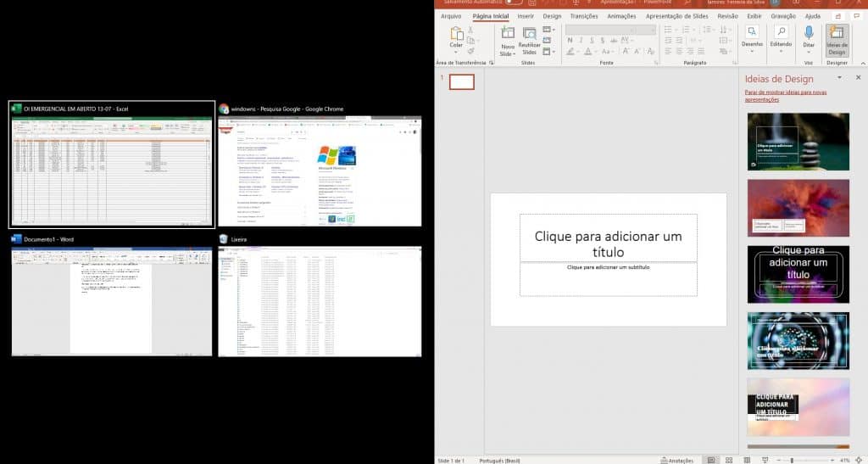Clear formatting with the eraser A icon
Viewport: 868px width, 464px height.
coord(650,52)
